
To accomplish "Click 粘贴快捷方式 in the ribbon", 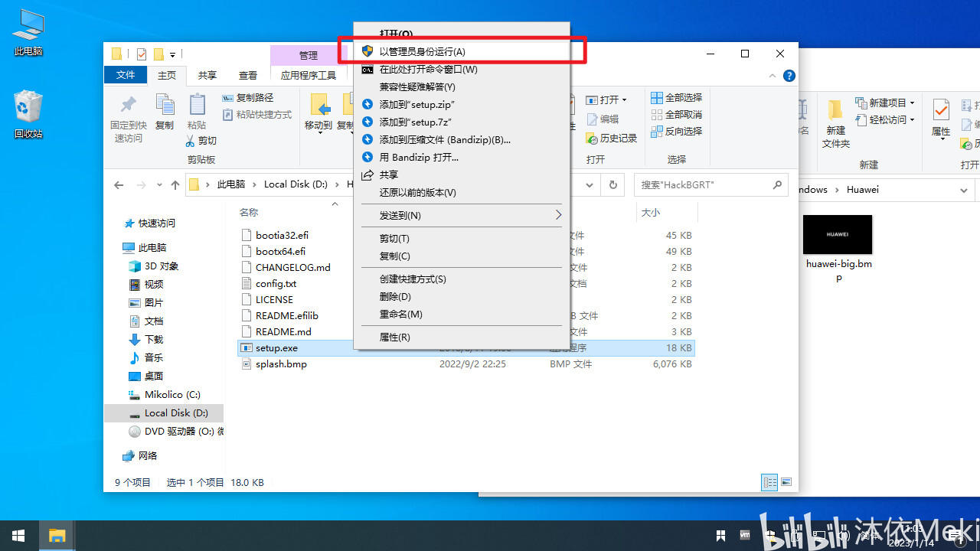I will [257, 115].
